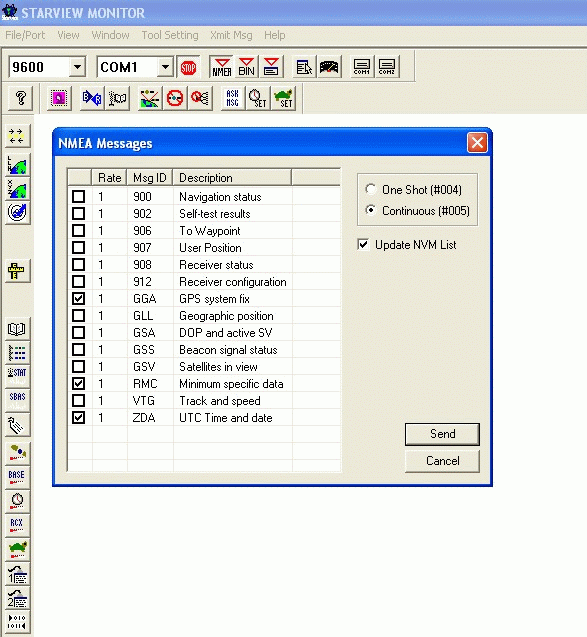This screenshot has width=587, height=637.
Task: Open the View menu
Action: pyautogui.click(x=68, y=35)
